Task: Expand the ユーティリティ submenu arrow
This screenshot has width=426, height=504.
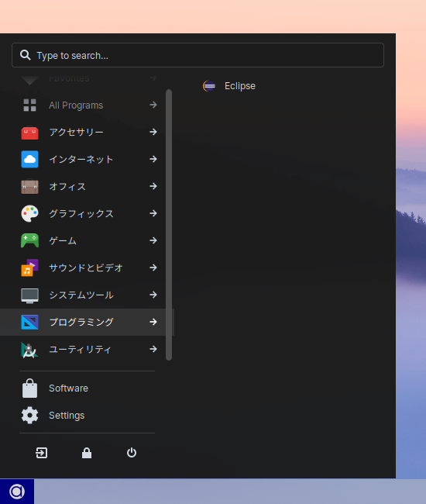Action: click(x=153, y=349)
